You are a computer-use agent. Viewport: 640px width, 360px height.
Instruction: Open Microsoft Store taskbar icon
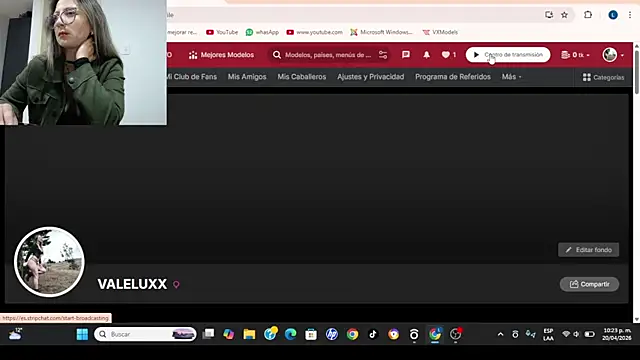[311, 334]
